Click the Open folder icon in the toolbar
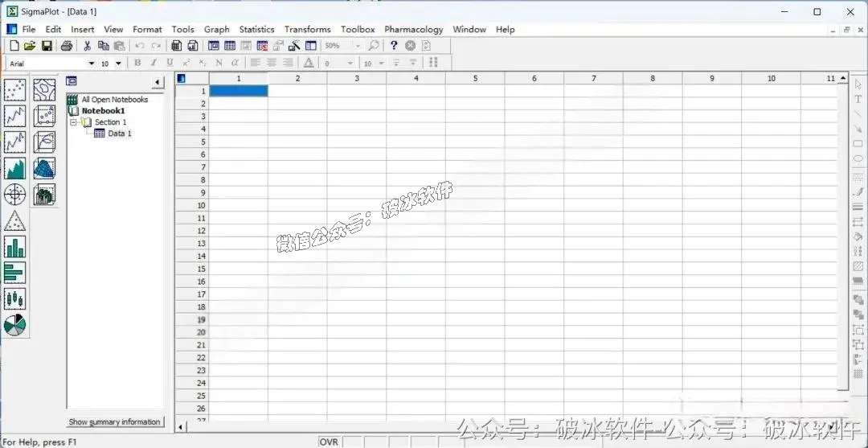This screenshot has height=448, width=868. 30,46
